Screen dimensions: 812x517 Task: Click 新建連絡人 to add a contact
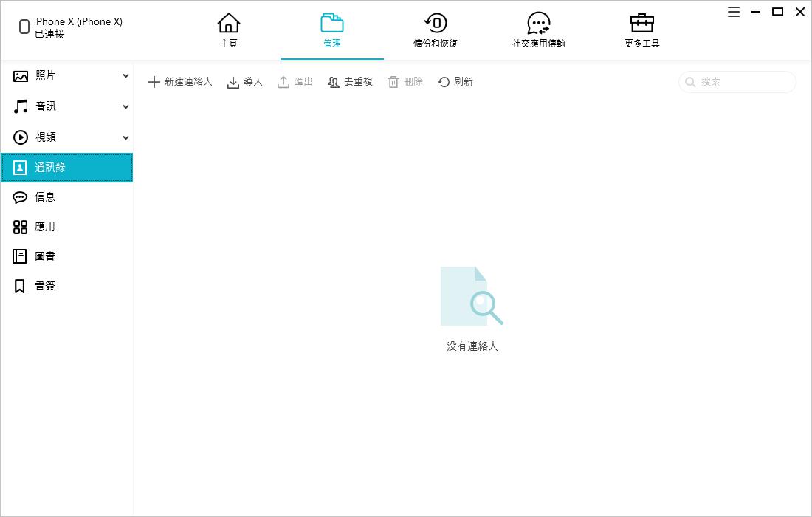pos(179,82)
